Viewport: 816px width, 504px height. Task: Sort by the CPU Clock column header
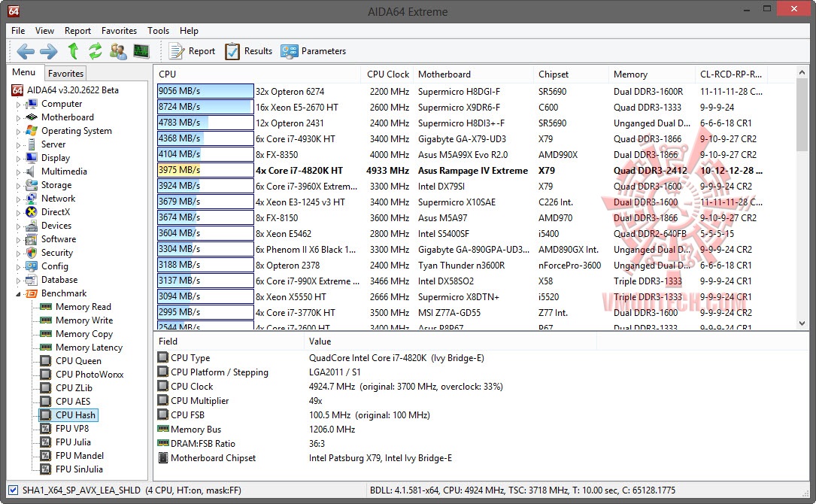[x=388, y=74]
